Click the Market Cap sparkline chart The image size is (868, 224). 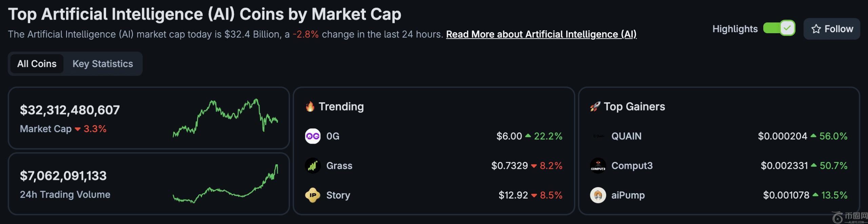pyautogui.click(x=225, y=117)
